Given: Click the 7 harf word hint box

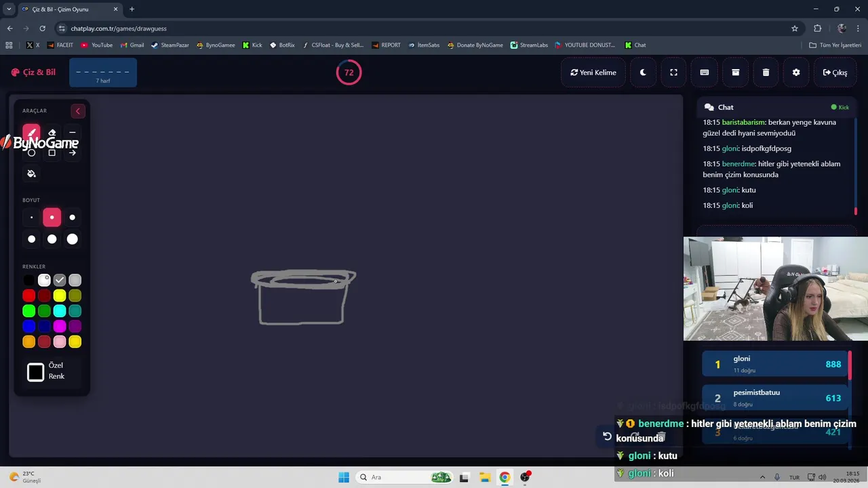Looking at the screenshot, I should tap(103, 73).
